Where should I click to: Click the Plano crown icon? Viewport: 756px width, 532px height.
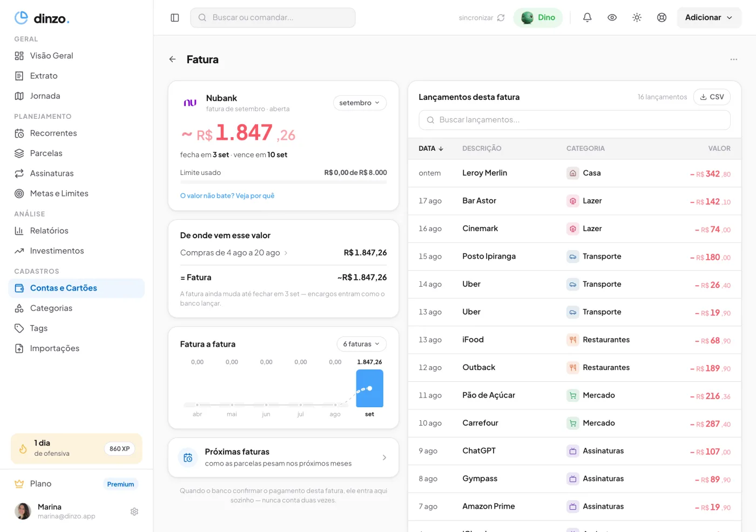point(19,484)
